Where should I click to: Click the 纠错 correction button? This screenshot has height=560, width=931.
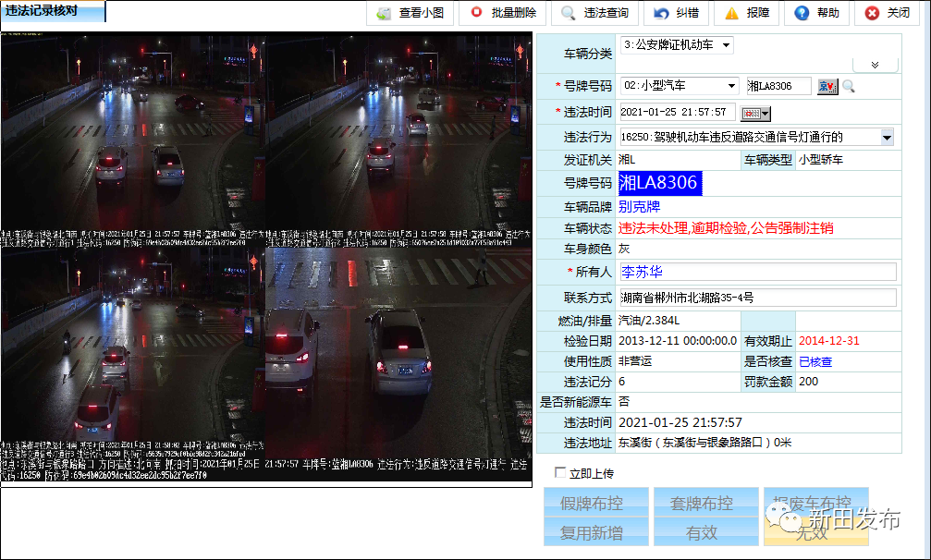click(676, 13)
